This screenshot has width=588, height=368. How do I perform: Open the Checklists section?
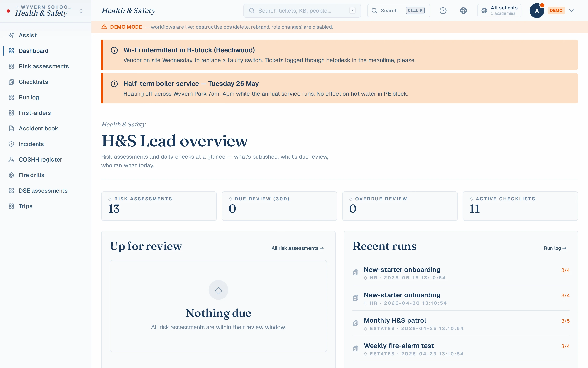click(x=46, y=82)
